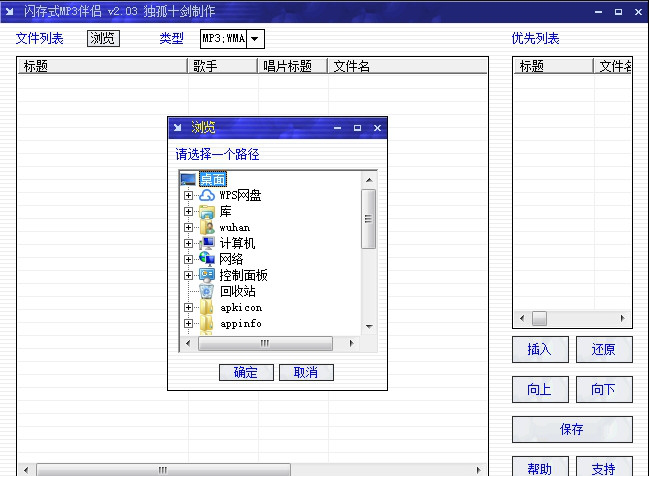
Task: Click the 回收站 recycle bin icon
Action: coord(207,291)
